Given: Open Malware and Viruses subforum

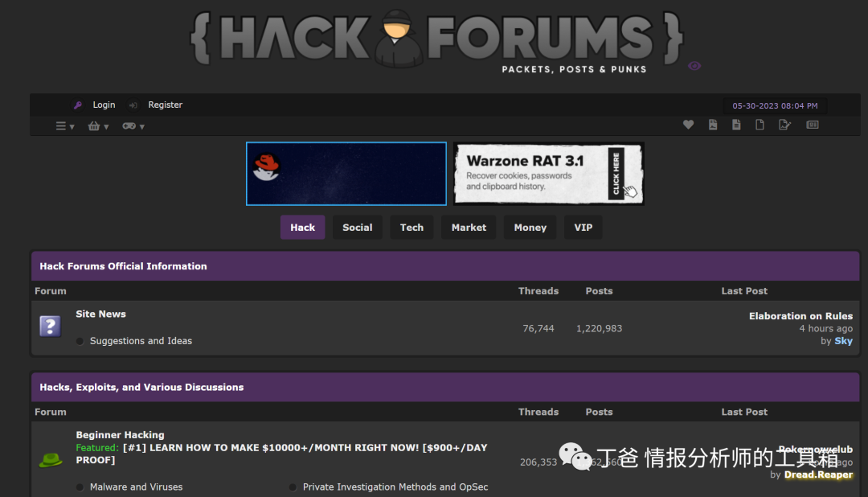Looking at the screenshot, I should [x=136, y=487].
